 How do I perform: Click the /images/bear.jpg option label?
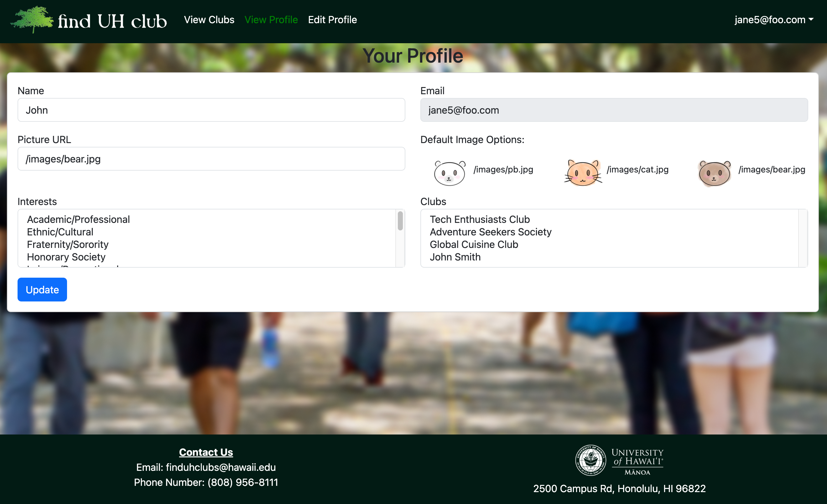[x=772, y=169]
